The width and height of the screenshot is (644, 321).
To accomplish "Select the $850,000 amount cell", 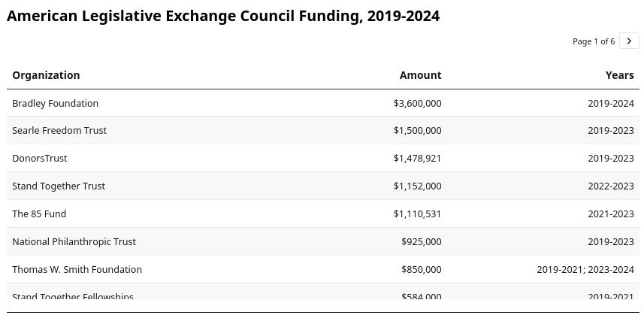I will pyautogui.click(x=422, y=269).
